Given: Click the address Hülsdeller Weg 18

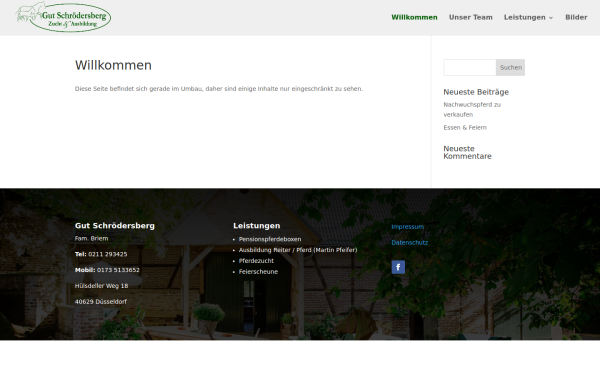Looking at the screenshot, I should [x=101, y=286].
